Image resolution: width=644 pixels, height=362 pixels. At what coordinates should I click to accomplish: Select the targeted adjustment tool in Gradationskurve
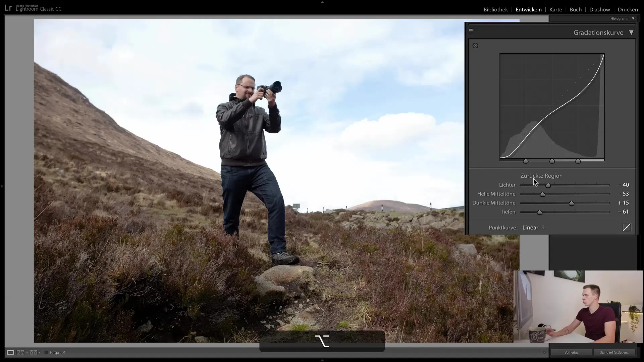click(475, 46)
